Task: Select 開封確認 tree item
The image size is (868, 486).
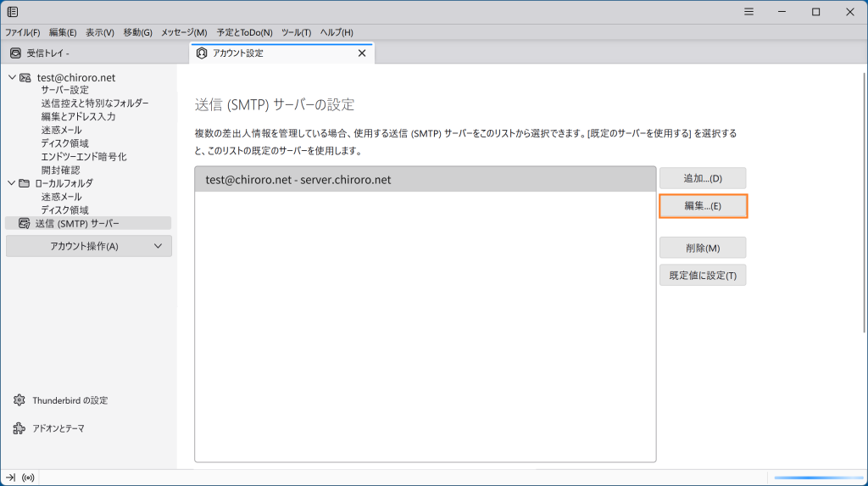Action: (60, 170)
